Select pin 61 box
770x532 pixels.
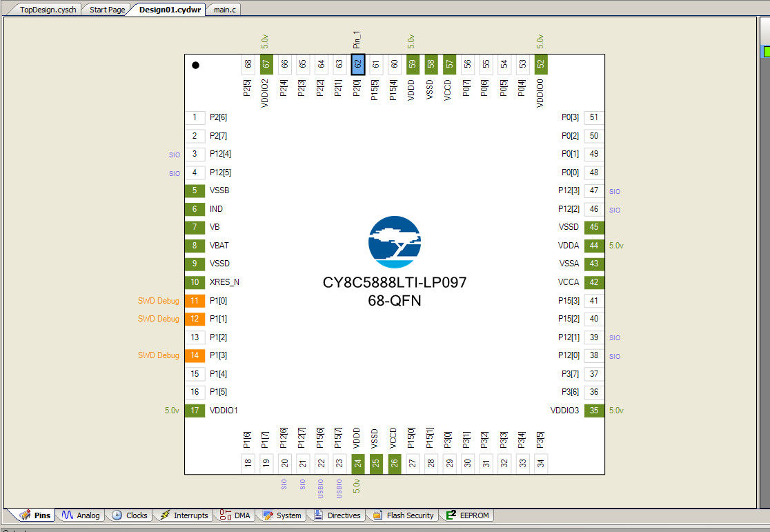pos(375,64)
